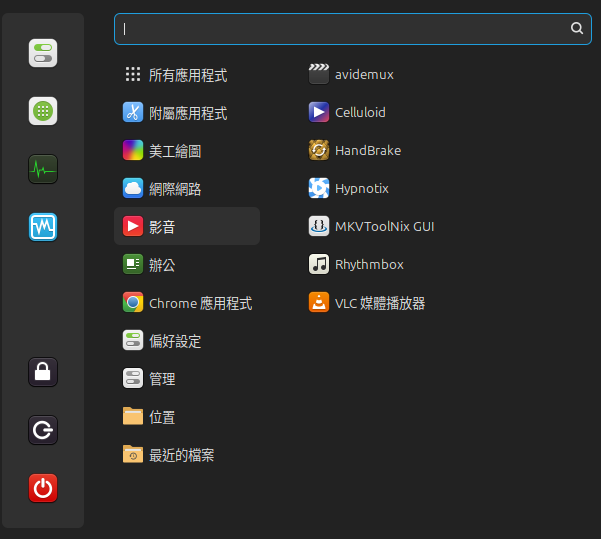Screen dimensions: 601x539
Task: Click the VLC 媒體播放器 label
Action: (380, 303)
